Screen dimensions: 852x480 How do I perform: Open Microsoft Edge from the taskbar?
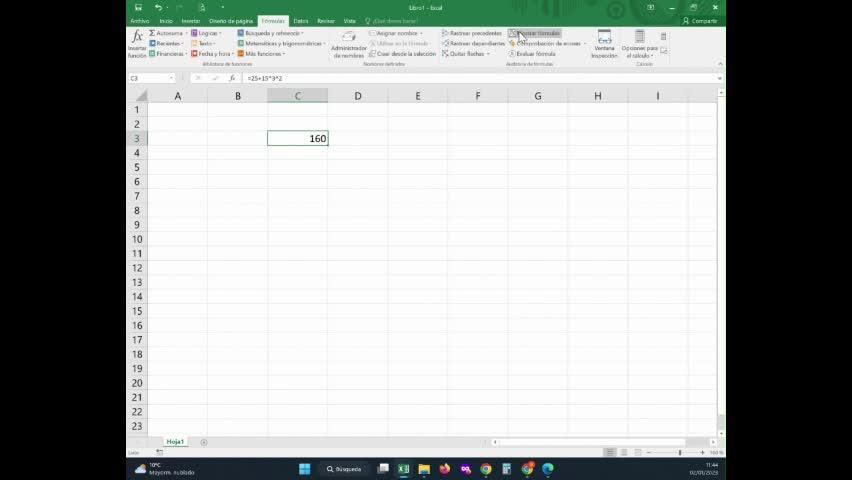click(x=548, y=469)
